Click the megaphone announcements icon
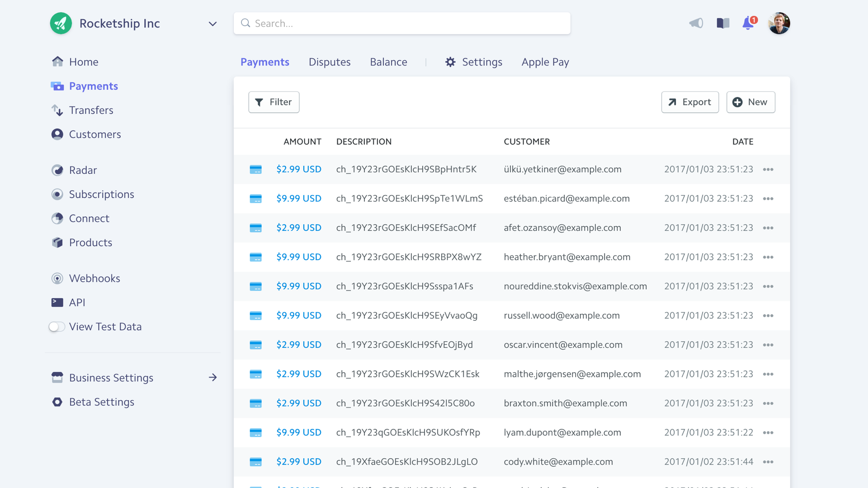 (696, 23)
